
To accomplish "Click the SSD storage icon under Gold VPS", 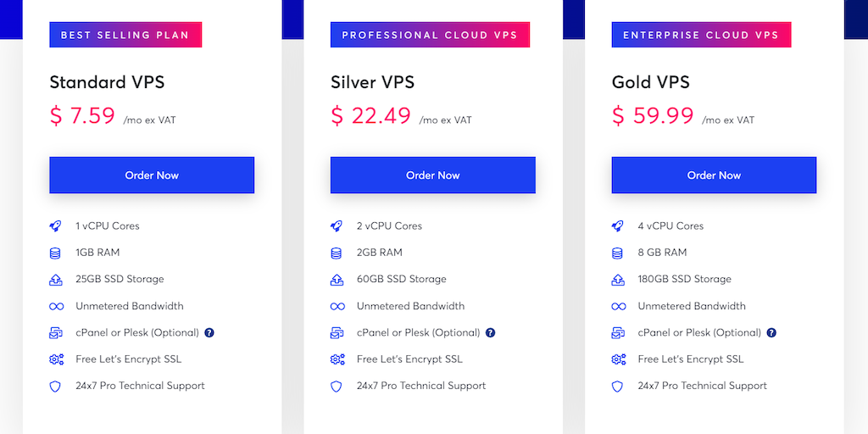I will pyautogui.click(x=619, y=280).
